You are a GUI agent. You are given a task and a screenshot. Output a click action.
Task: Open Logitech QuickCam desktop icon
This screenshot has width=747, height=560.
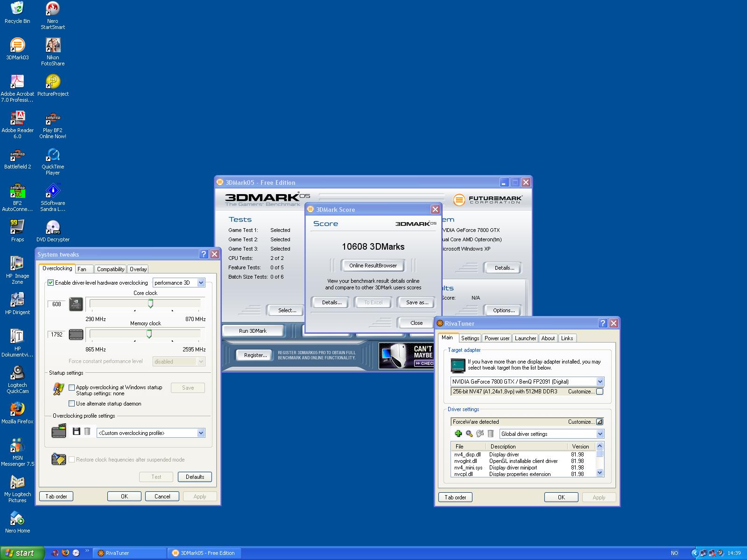(x=17, y=379)
